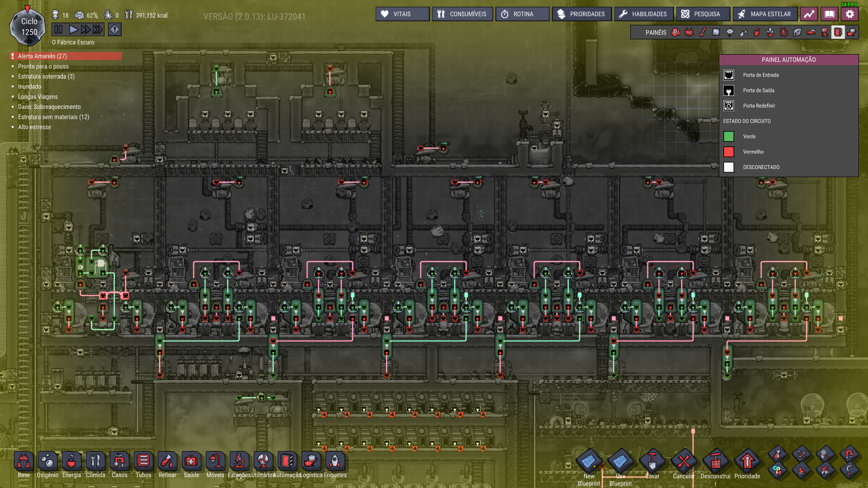This screenshot has height=488, width=868.
Task: Expand Estrutura soterrada (3) alert
Action: tap(46, 76)
